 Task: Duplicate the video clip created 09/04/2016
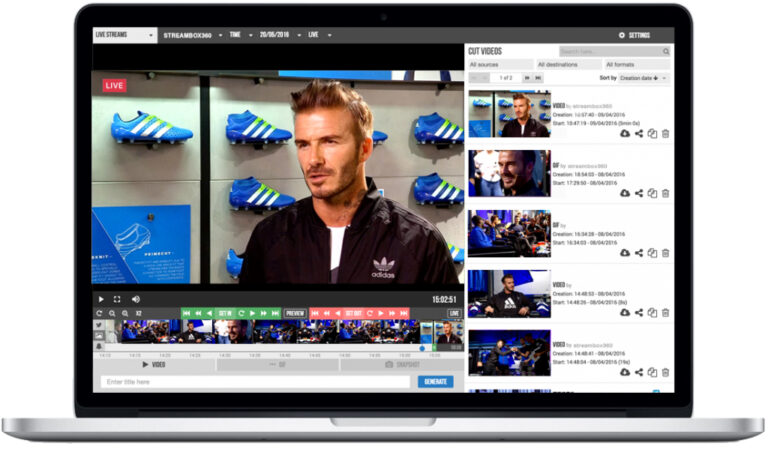click(x=652, y=134)
